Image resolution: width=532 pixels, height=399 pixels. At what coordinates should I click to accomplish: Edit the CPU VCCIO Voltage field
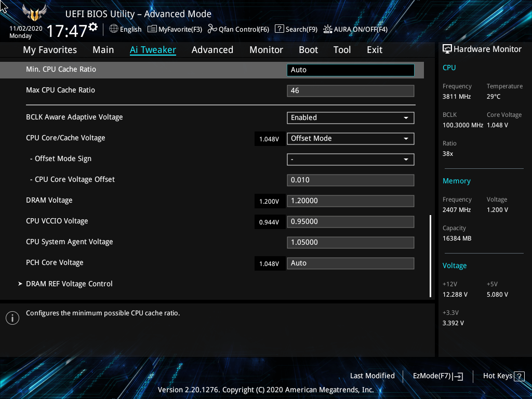[x=351, y=221]
